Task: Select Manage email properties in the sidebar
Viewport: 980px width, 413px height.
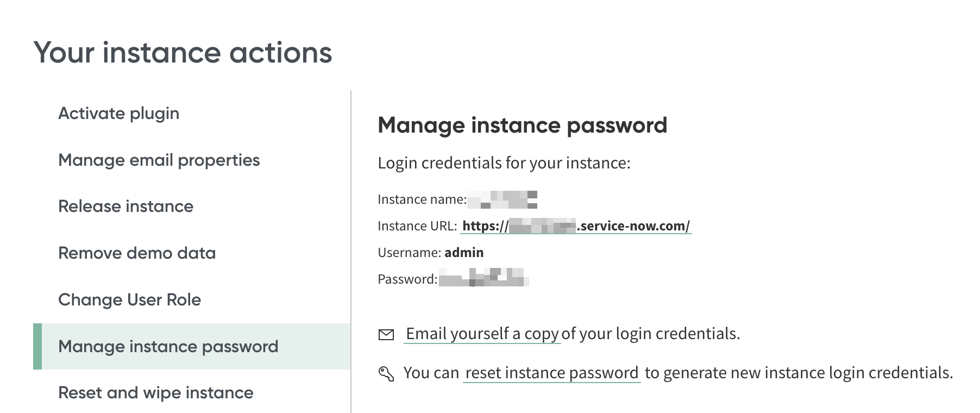Action: 159,160
